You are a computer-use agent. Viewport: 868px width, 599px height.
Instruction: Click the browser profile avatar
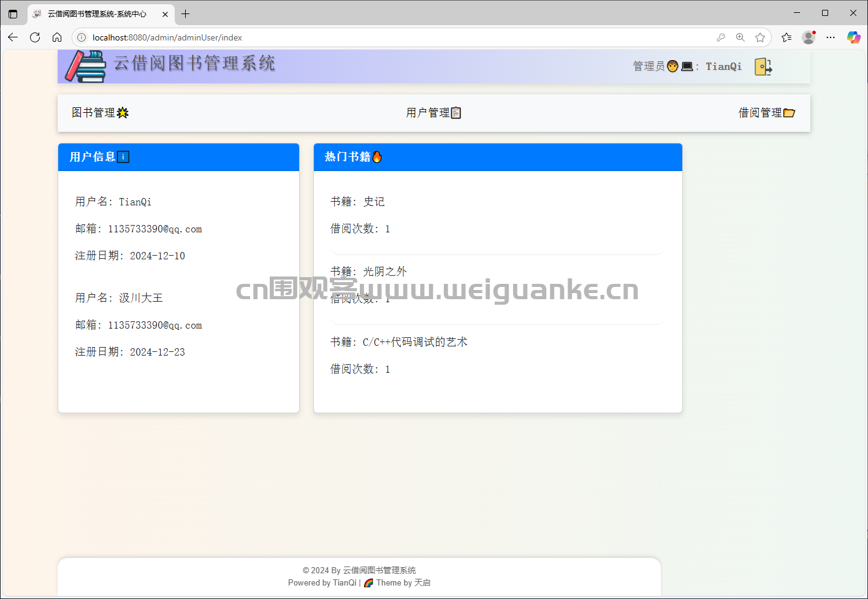808,37
